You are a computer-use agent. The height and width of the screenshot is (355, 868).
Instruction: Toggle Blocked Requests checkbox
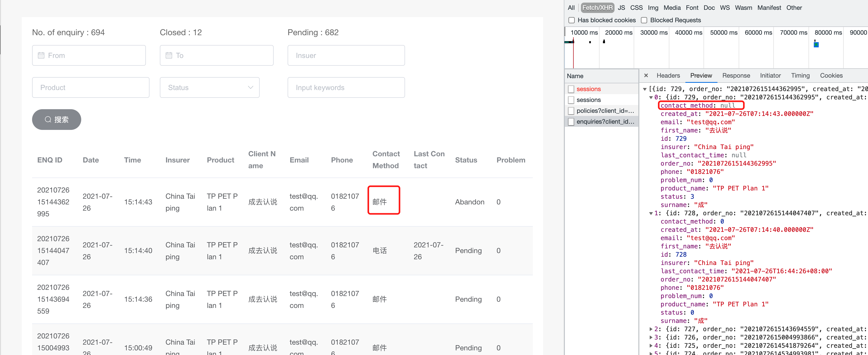644,20
